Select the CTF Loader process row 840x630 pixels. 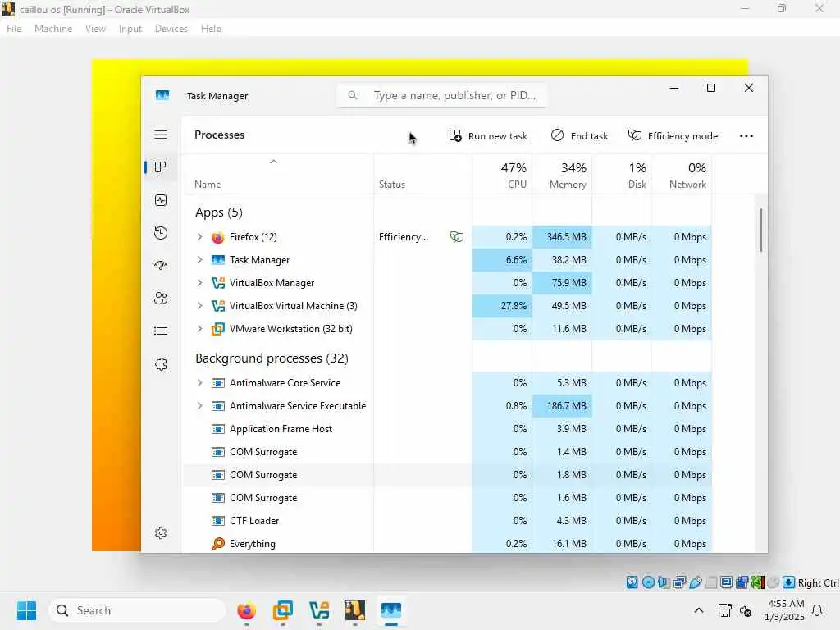447,521
